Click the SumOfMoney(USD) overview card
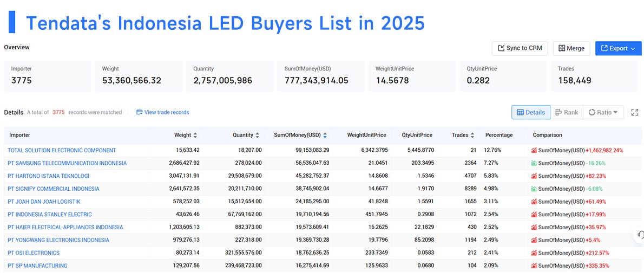 [321, 76]
